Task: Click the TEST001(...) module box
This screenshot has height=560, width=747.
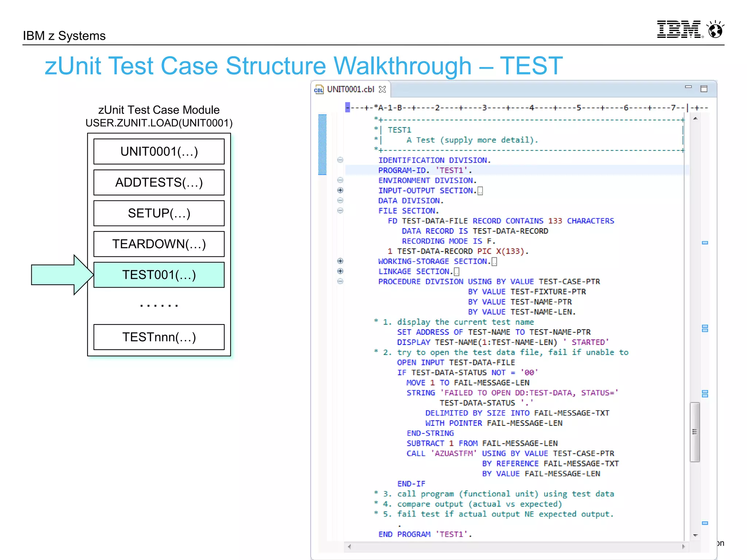Action: point(159,275)
